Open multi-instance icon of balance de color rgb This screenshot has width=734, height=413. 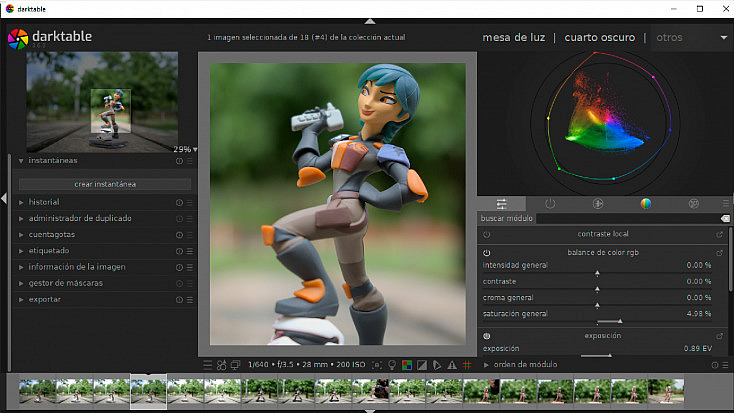[719, 253]
